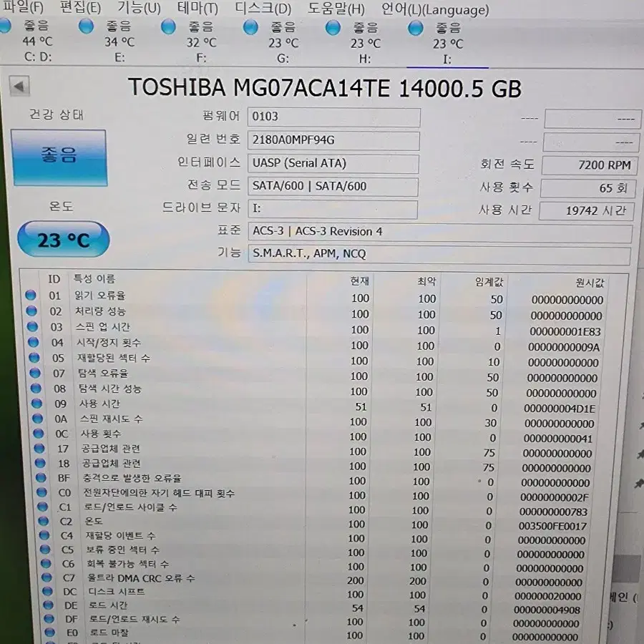
Task: Click the drive letter field showing I:
Action: point(333,209)
